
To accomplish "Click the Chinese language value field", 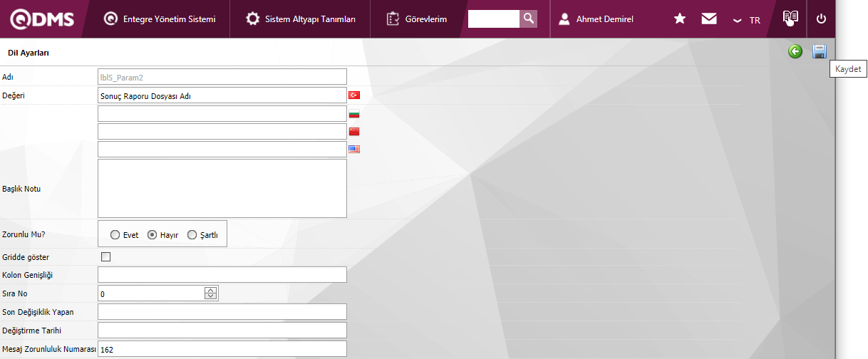I will pos(222,131).
